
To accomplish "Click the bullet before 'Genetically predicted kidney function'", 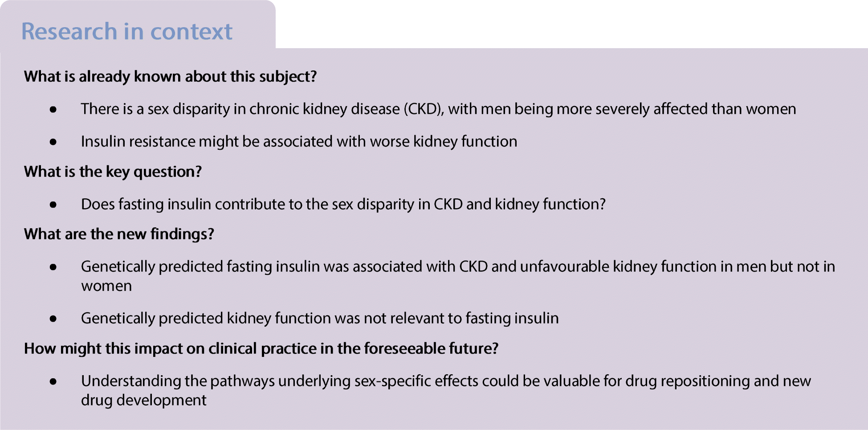I will (53, 319).
